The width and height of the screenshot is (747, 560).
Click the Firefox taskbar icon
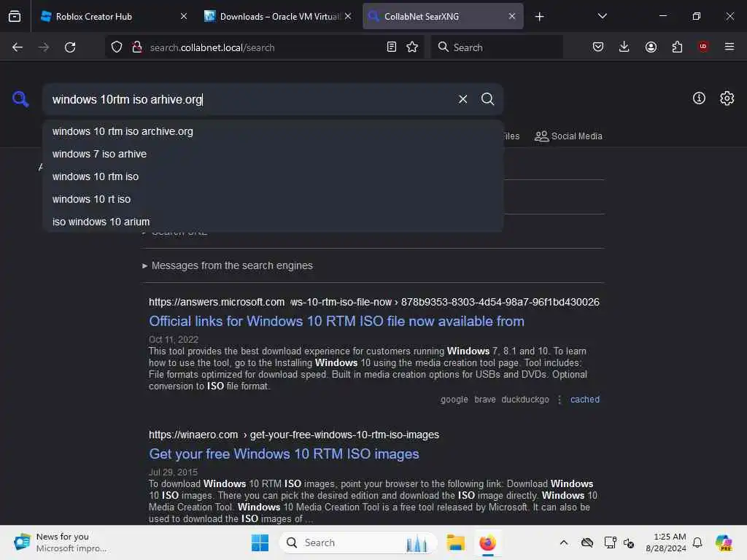point(487,542)
